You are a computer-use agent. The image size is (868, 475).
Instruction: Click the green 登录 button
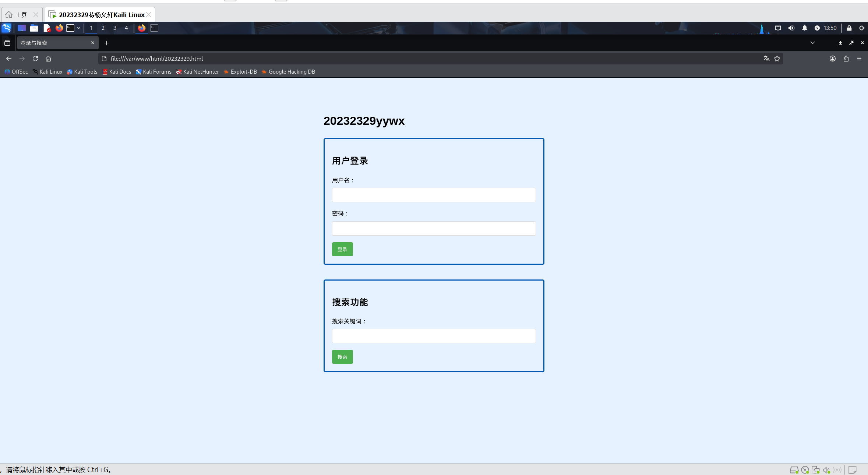click(342, 249)
